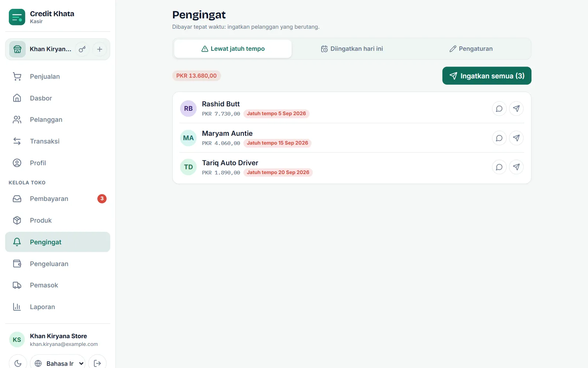Open the message icon for Maryam Auntie

pos(499,138)
